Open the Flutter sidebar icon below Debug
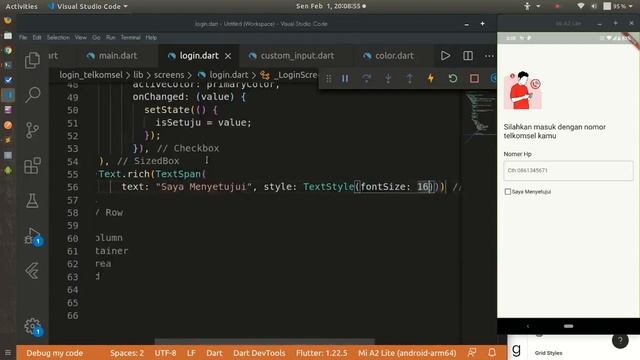The width and height of the screenshot is (640, 360). pos(32,271)
